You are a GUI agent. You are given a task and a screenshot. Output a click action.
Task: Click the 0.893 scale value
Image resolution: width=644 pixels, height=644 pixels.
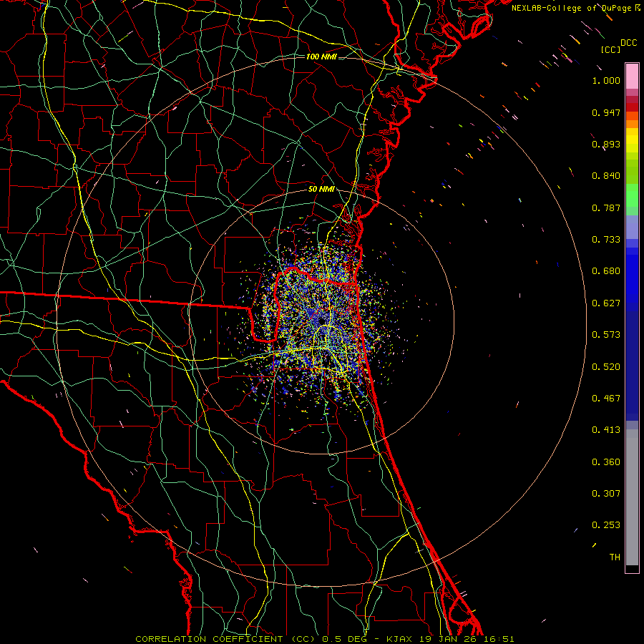606,144
